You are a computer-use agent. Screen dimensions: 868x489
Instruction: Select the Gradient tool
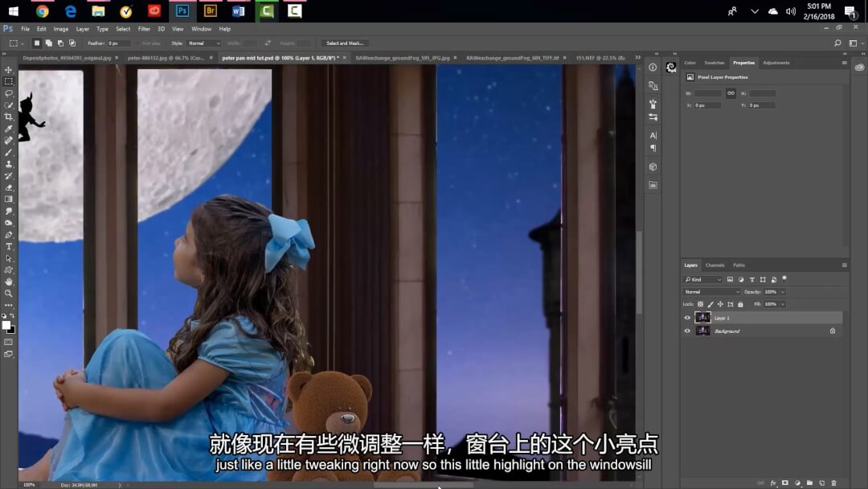click(x=9, y=199)
